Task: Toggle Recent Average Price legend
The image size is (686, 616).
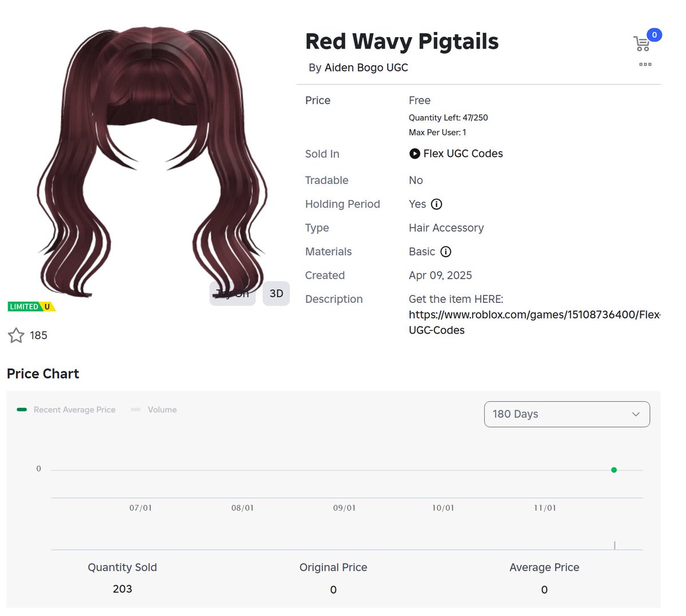Action: point(66,410)
